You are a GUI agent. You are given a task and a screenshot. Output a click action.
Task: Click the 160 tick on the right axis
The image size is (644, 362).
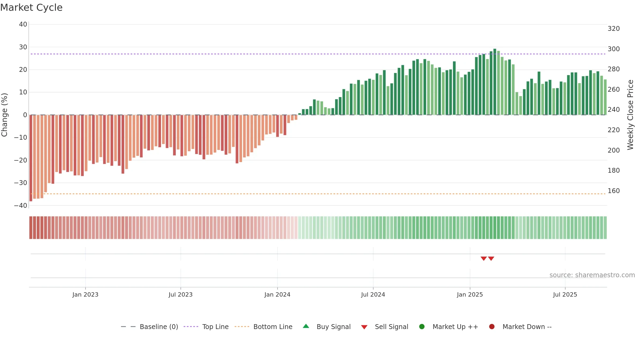[614, 191]
